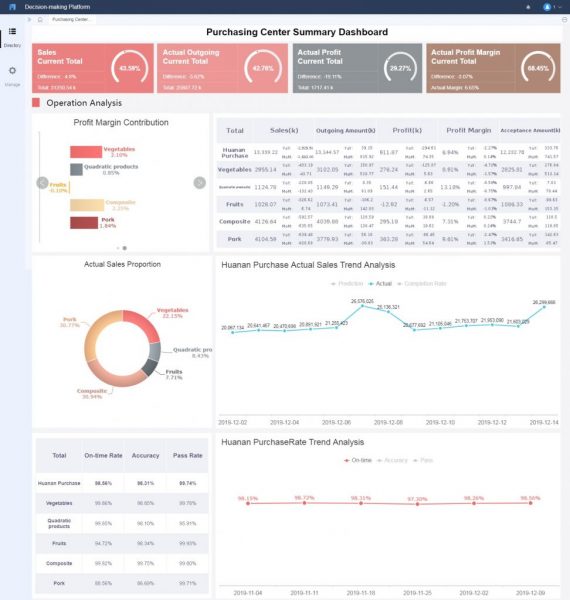Select the Huanan Purchase row in rate table
This screenshot has height=600, width=570.
[122, 483]
